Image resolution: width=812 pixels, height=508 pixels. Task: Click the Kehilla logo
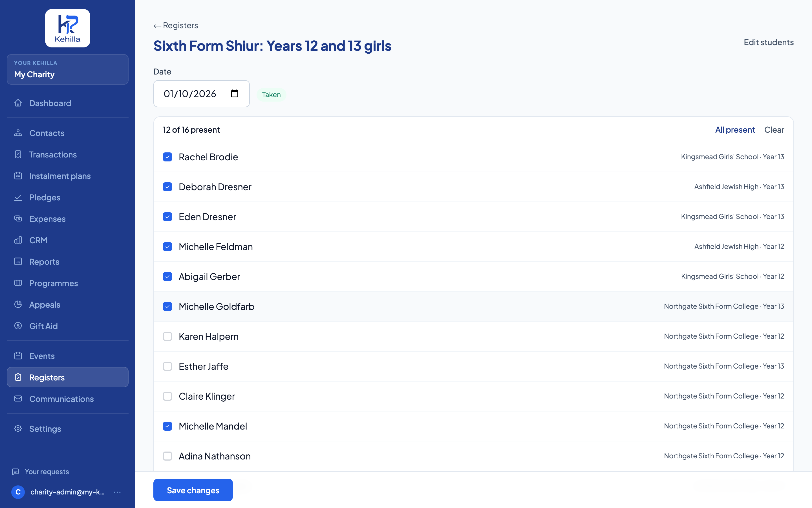click(67, 28)
